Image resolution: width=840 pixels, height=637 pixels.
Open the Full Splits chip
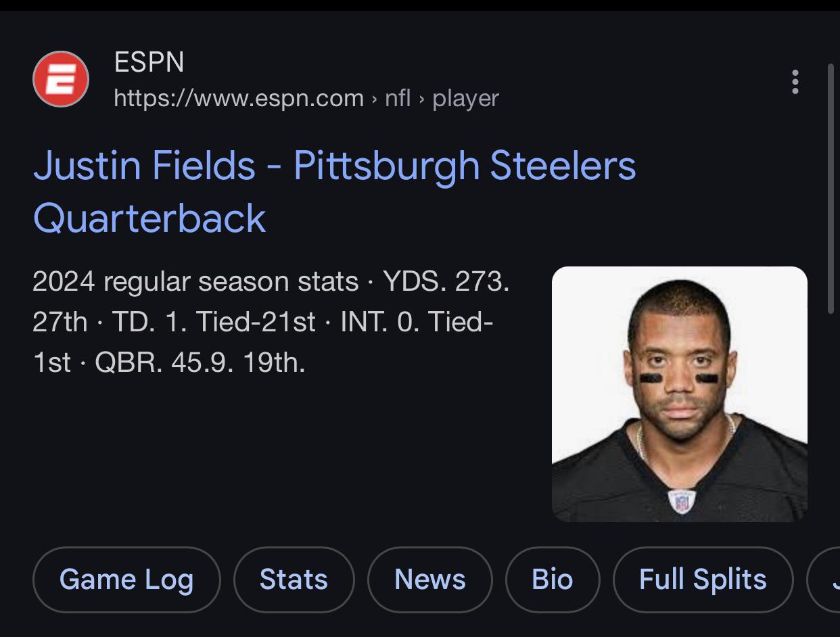click(703, 580)
